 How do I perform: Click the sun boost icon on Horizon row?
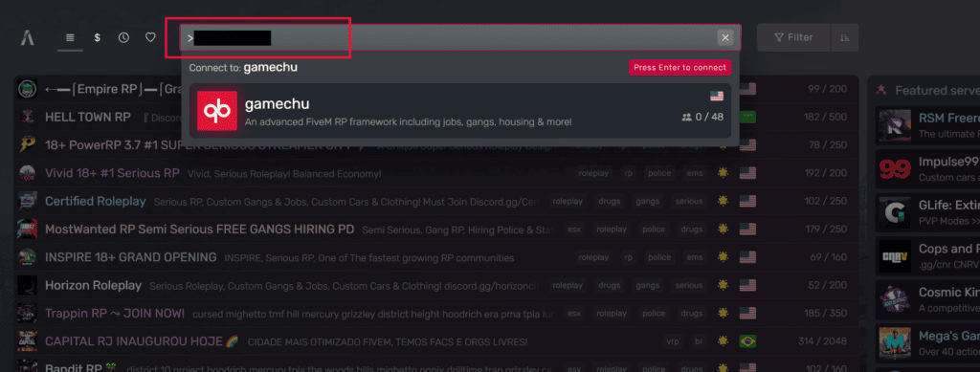tap(724, 285)
